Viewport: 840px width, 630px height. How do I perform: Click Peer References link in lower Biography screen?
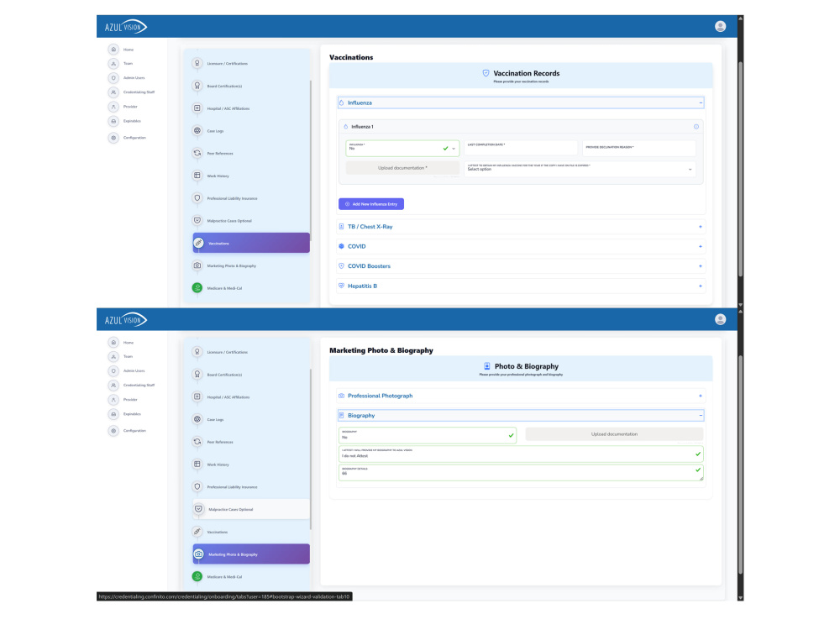tap(220, 442)
